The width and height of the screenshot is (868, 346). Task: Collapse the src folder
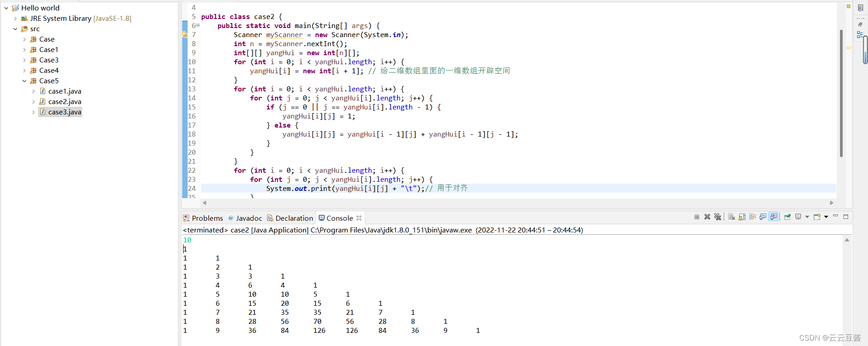(15, 29)
